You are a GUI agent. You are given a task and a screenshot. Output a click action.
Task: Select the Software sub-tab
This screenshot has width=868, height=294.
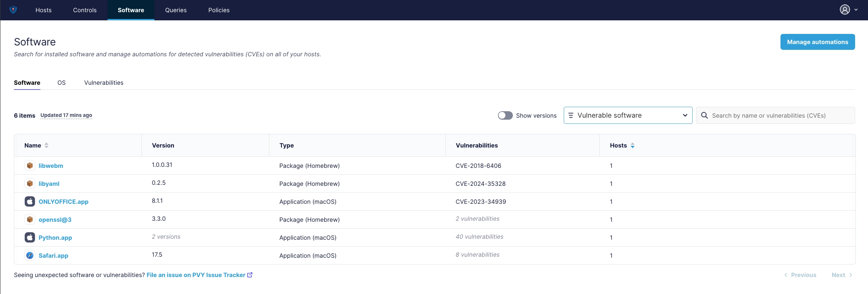click(27, 83)
